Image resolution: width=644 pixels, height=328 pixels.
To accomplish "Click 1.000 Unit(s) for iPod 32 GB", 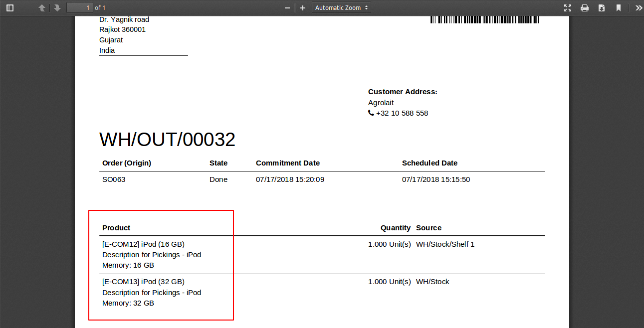I will [x=390, y=282].
